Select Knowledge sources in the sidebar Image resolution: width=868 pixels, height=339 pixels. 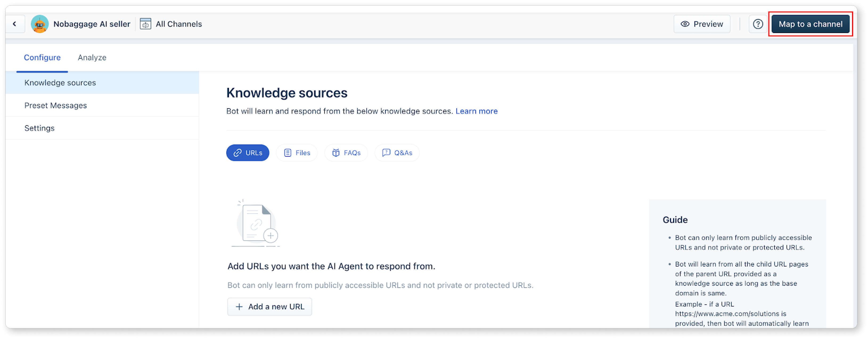point(60,83)
